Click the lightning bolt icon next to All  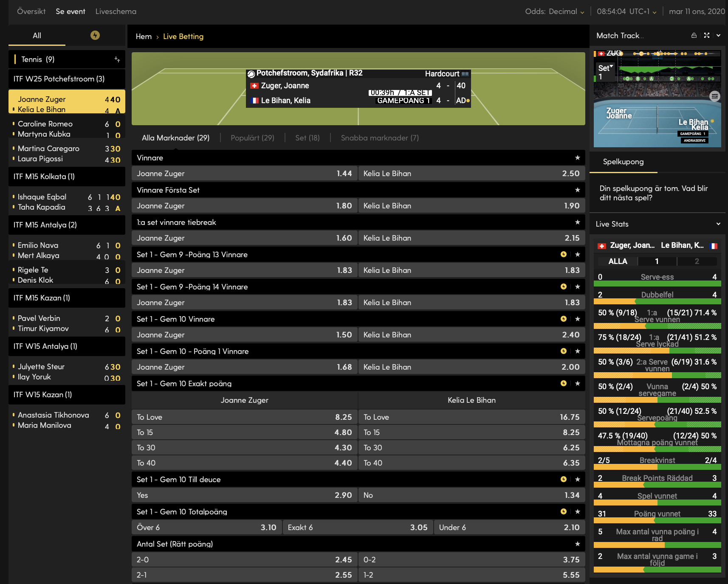[95, 36]
